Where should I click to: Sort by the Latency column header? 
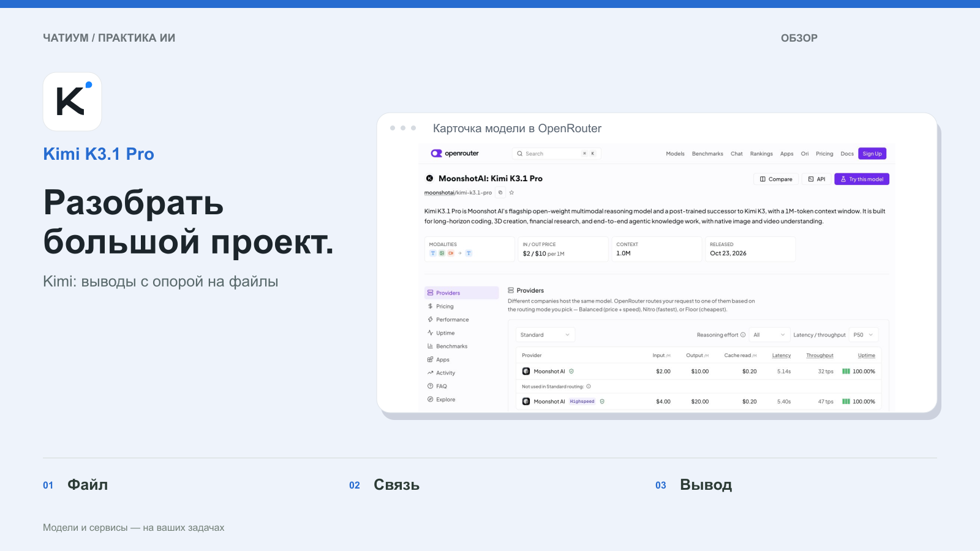tap(782, 356)
